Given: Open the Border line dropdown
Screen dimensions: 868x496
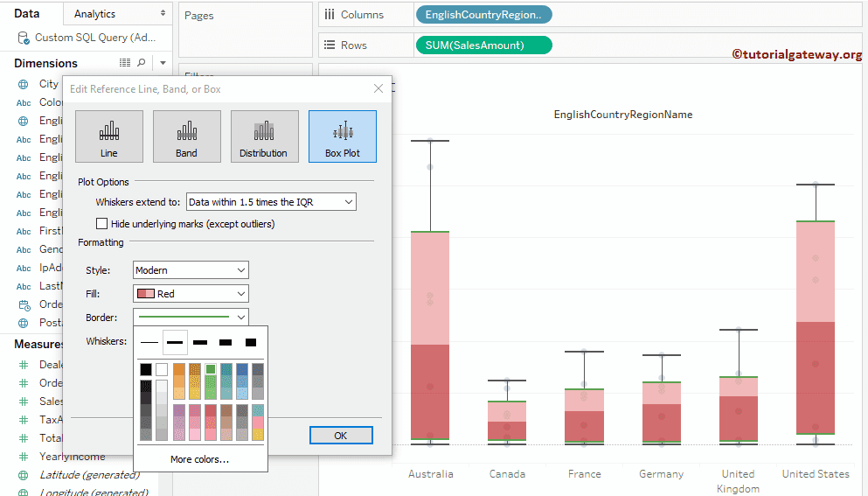Looking at the screenshot, I should coord(191,317).
